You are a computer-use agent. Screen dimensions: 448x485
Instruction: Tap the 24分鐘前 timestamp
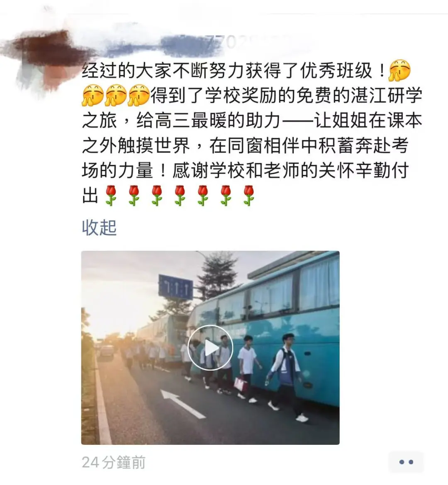tap(114, 463)
